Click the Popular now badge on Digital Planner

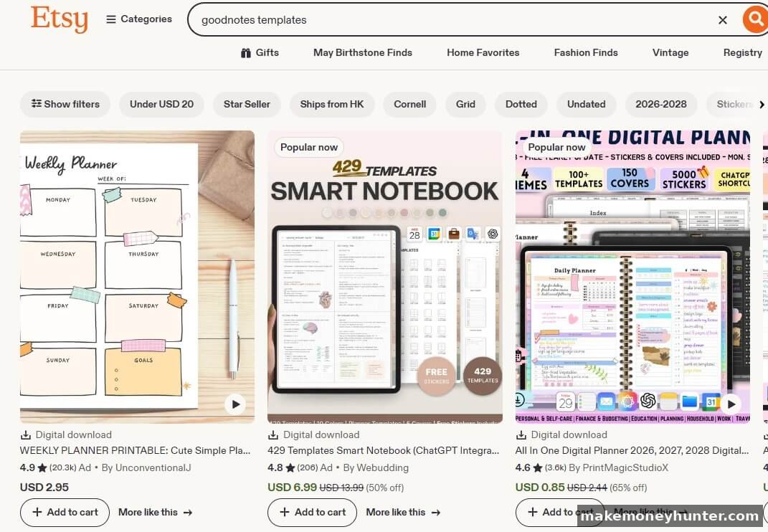pyautogui.click(x=557, y=147)
